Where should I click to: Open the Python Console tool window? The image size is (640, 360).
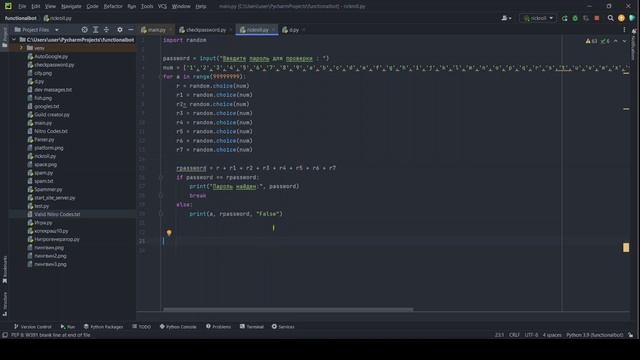[x=178, y=327]
